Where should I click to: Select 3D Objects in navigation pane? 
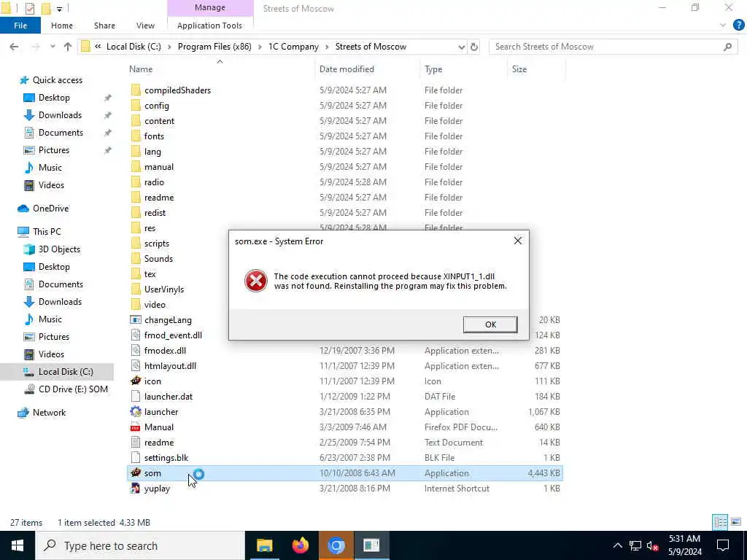[x=59, y=249]
